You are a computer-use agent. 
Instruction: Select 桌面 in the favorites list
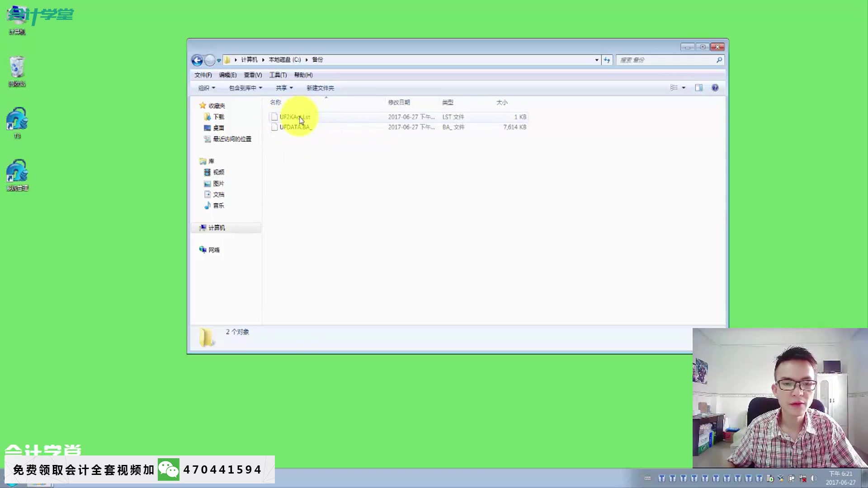coord(218,128)
